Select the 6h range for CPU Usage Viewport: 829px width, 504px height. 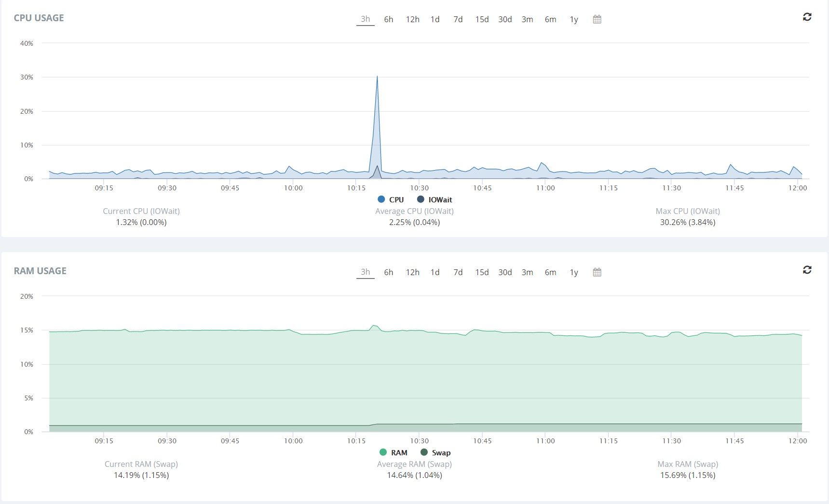[x=389, y=19]
